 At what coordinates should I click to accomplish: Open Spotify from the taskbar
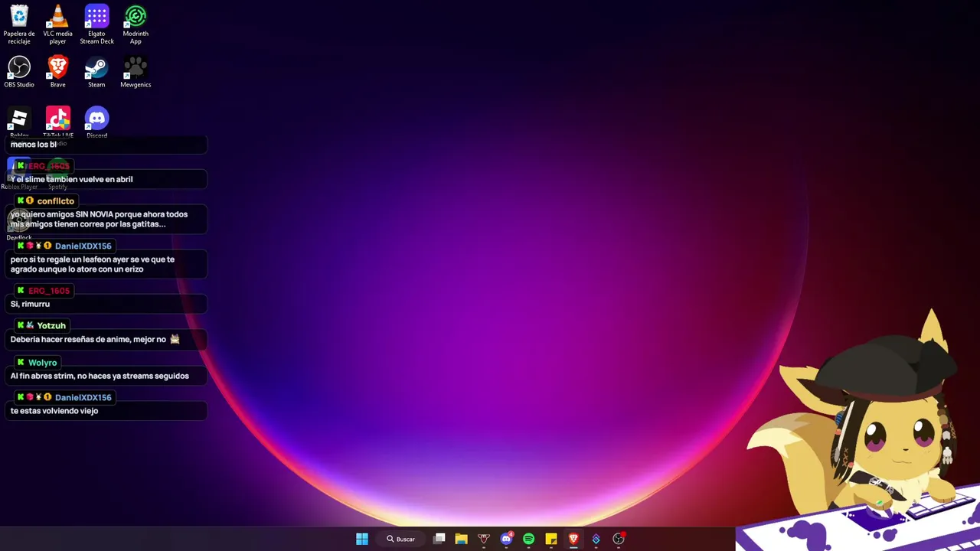[x=528, y=539]
